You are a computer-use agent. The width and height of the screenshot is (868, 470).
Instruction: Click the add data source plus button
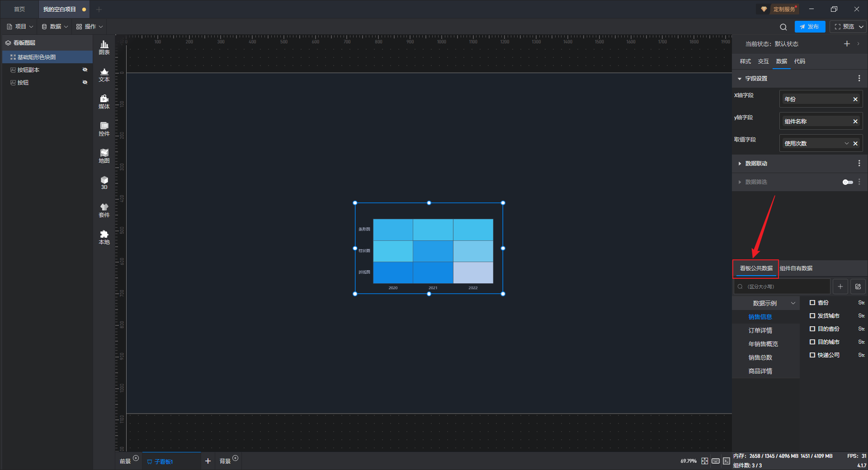(x=840, y=287)
